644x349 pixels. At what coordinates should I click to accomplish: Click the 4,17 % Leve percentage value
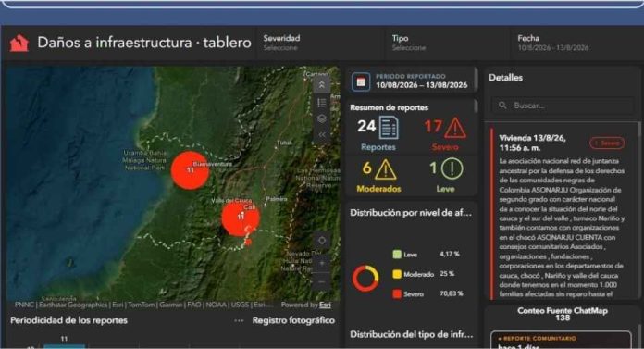[x=450, y=254]
